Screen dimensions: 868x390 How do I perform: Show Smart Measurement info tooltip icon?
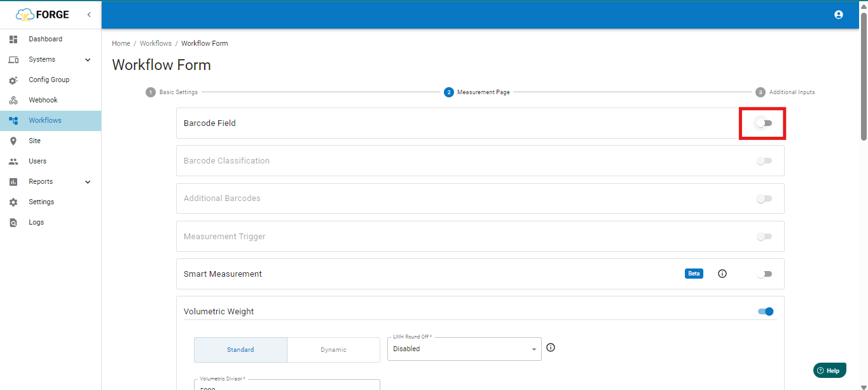[x=722, y=274]
